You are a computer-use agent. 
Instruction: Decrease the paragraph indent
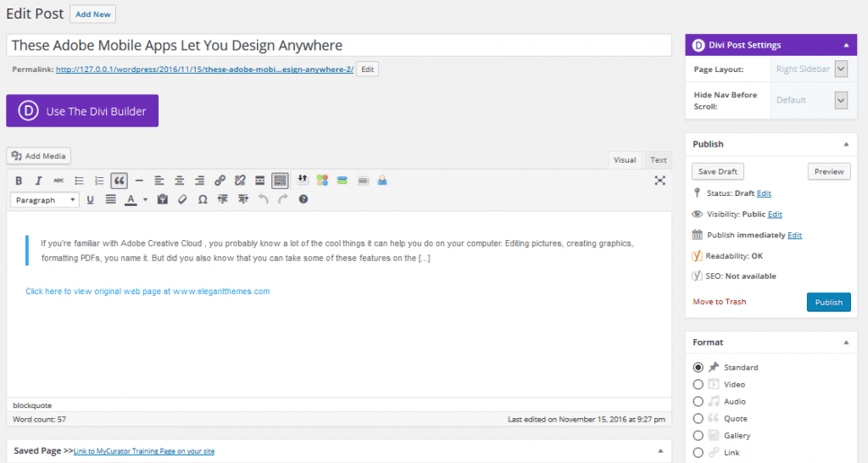coord(223,199)
